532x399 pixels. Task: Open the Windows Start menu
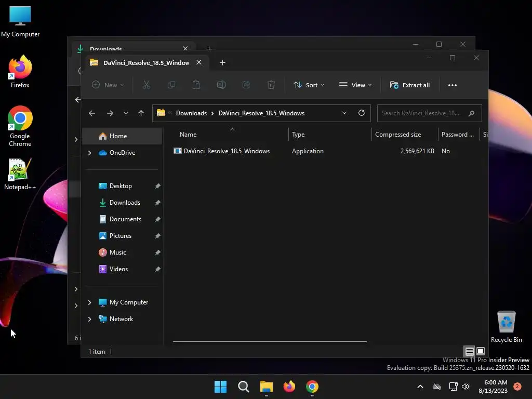220,387
